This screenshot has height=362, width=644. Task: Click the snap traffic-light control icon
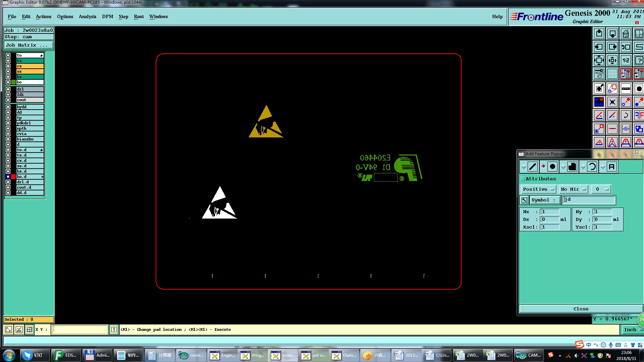click(626, 74)
